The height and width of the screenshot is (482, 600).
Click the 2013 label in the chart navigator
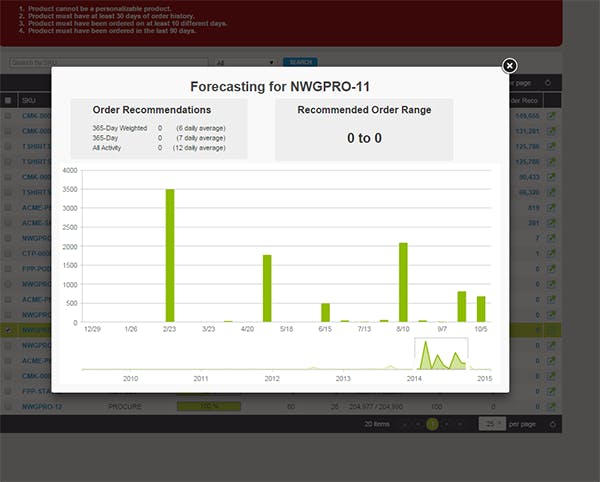click(x=343, y=379)
